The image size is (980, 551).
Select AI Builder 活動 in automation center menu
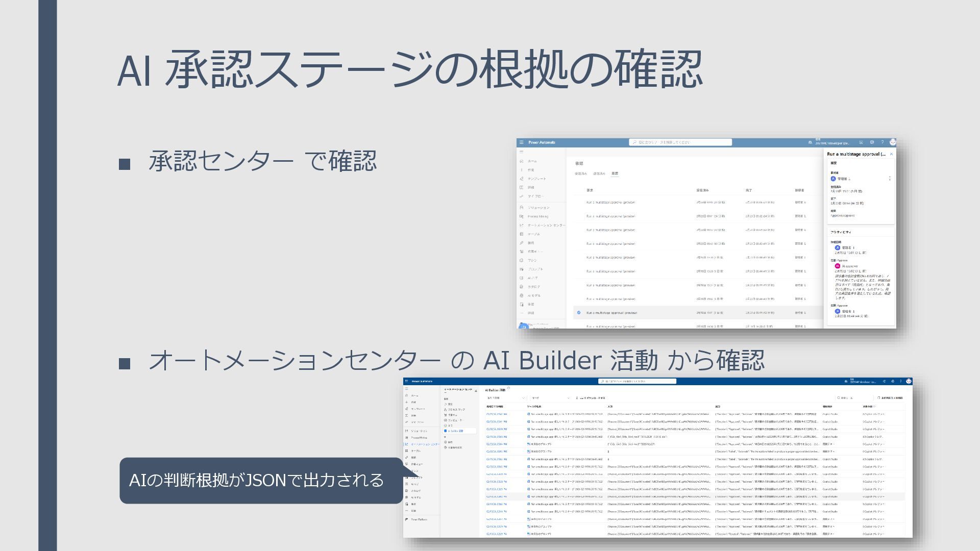(455, 431)
